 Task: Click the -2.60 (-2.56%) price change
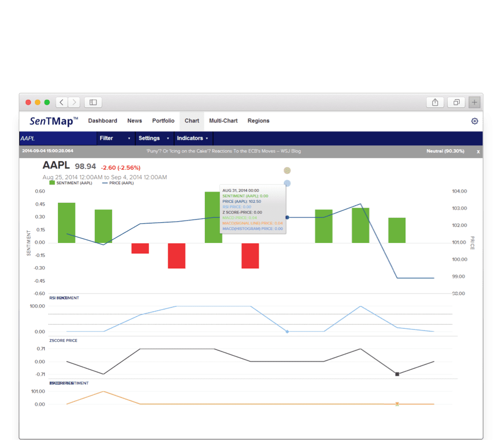click(x=121, y=167)
